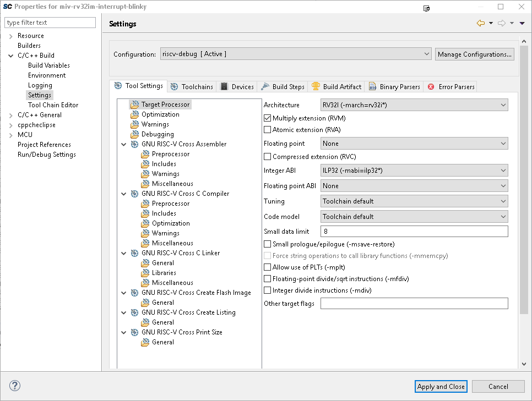The height and width of the screenshot is (401, 532).
Task: Click the filter text input field
Action: [50, 23]
